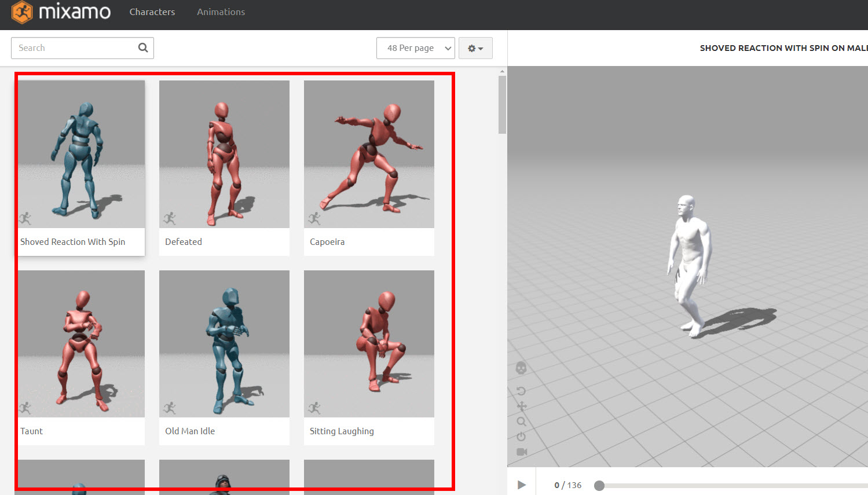Click the viewport zoom magnifier icon

pos(522,421)
